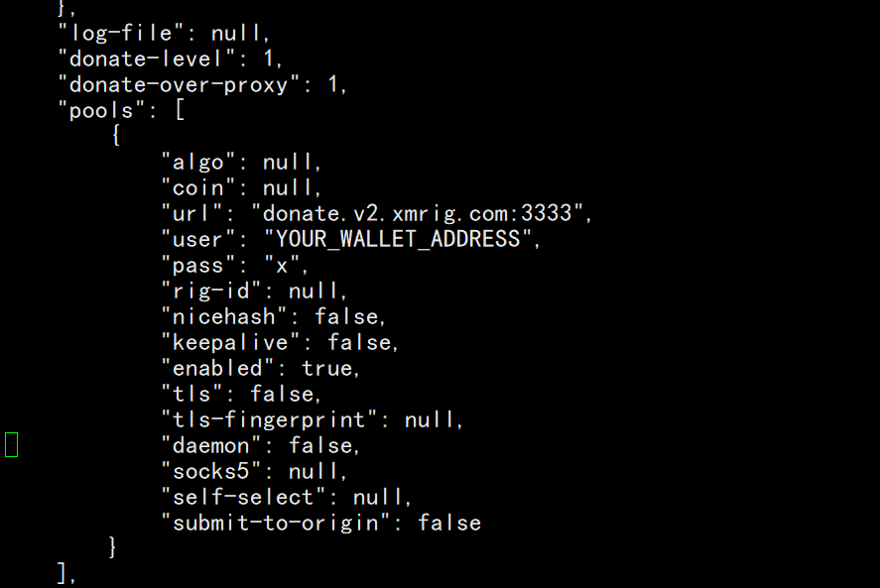Click the YOUR_WALLET_ADDRESS placeholder text

pos(398,240)
